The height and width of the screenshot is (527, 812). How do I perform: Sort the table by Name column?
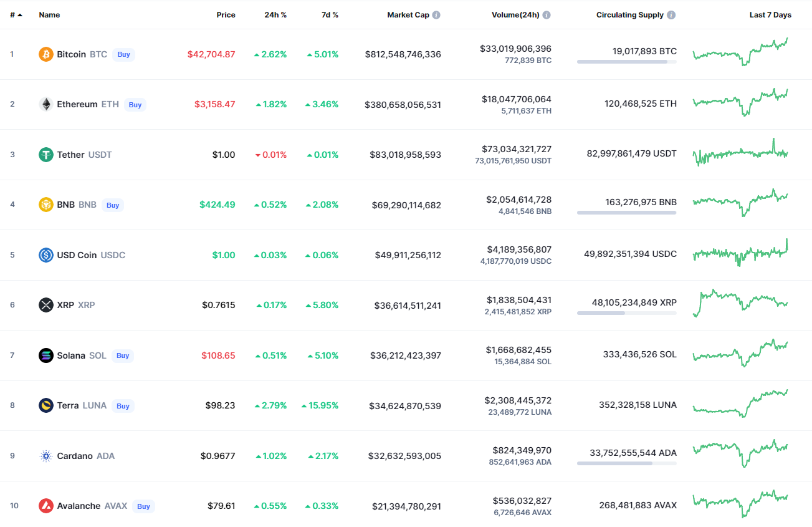point(49,15)
